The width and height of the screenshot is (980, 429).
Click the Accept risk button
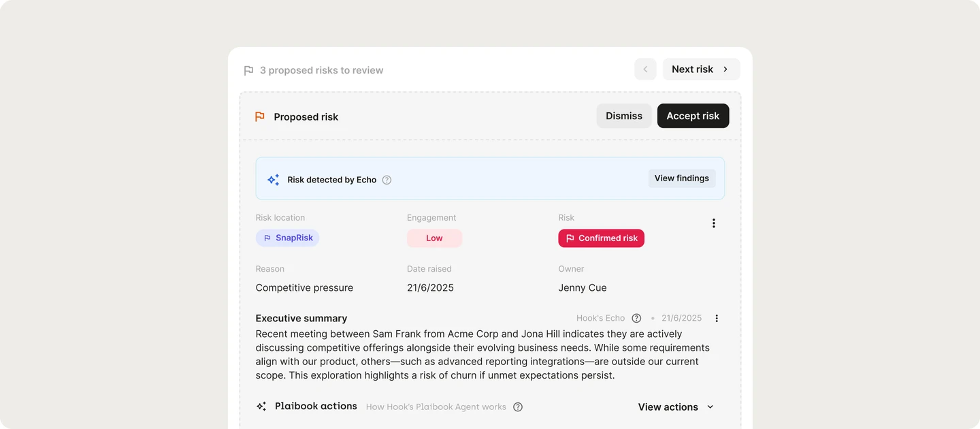[693, 116]
